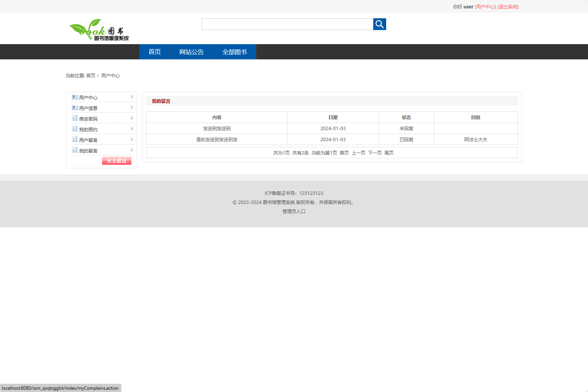Click the arrow on the 用户留言 sidebar row
Screen dimensions: 588x392
point(132,139)
